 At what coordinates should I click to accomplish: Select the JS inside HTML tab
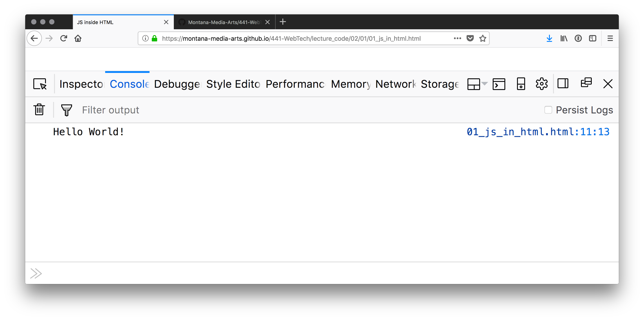click(123, 22)
